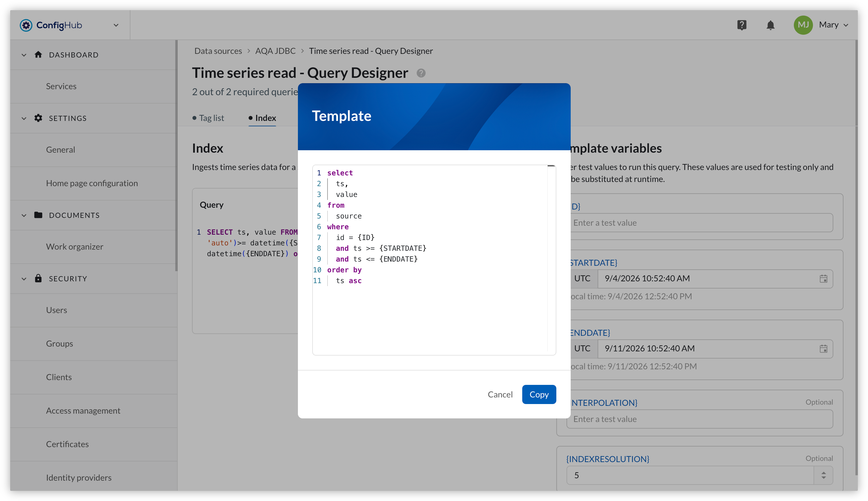Cancel the Template dialog

pyautogui.click(x=500, y=394)
